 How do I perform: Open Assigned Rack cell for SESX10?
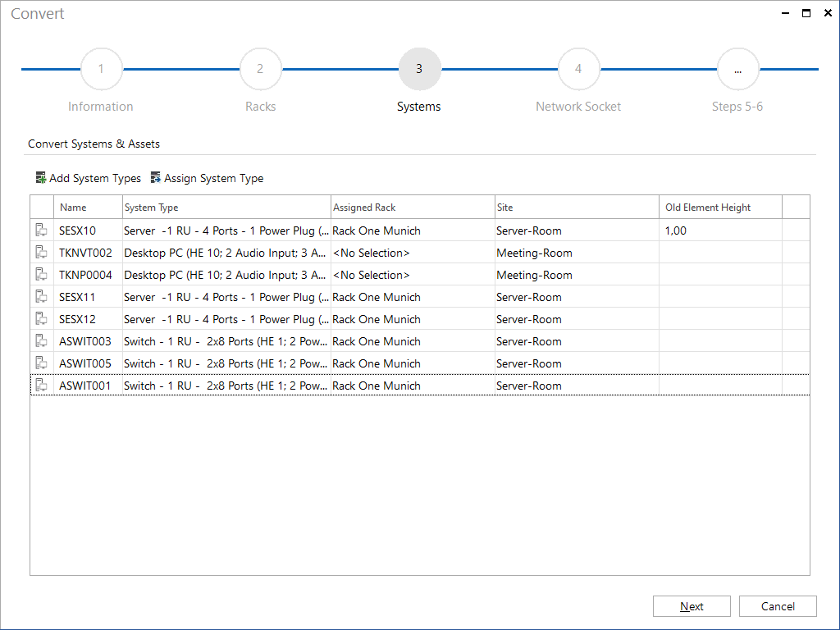tap(413, 231)
